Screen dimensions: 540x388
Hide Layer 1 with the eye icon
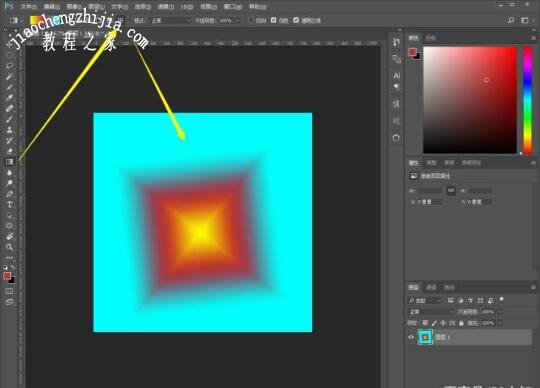[x=411, y=337]
